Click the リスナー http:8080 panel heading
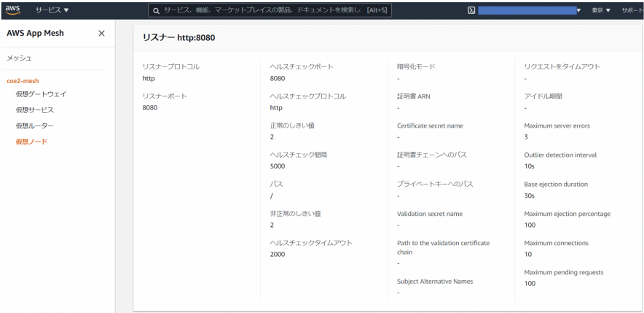The width and height of the screenshot is (644, 313). point(178,37)
